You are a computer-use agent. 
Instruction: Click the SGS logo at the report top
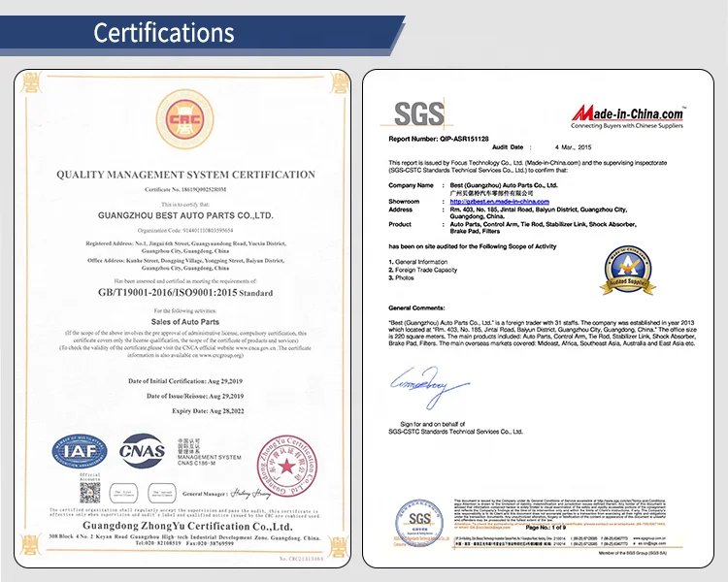pos(418,113)
